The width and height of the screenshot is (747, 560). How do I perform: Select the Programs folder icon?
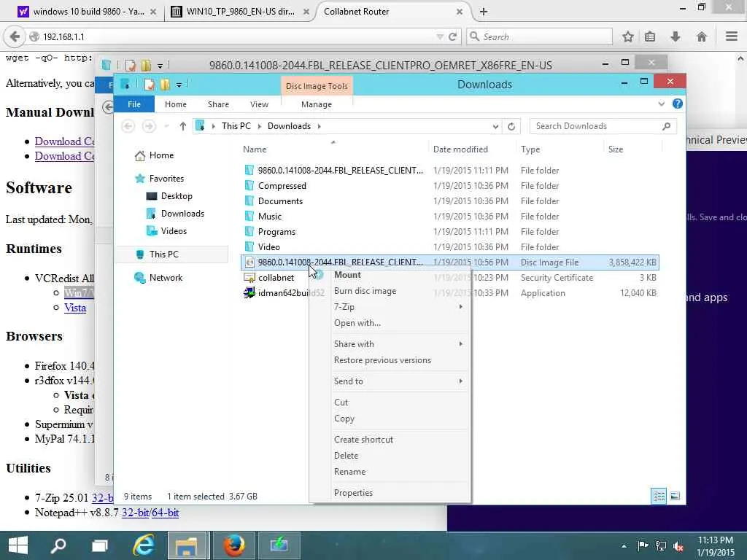249,231
